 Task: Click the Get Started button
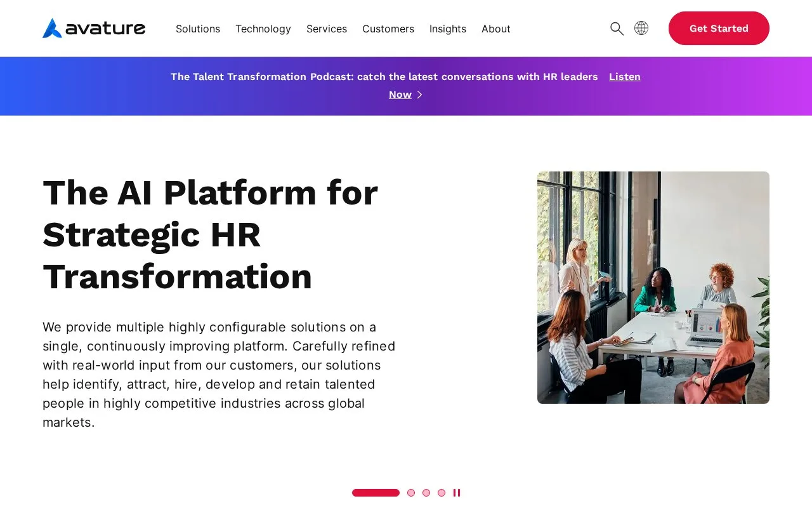pos(719,28)
